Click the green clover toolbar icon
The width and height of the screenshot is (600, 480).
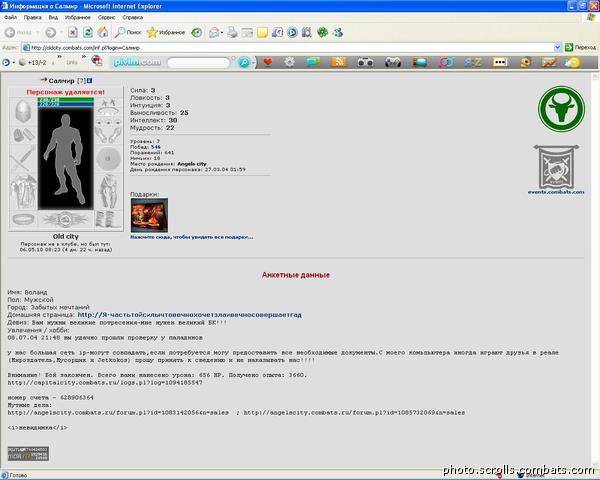click(322, 33)
